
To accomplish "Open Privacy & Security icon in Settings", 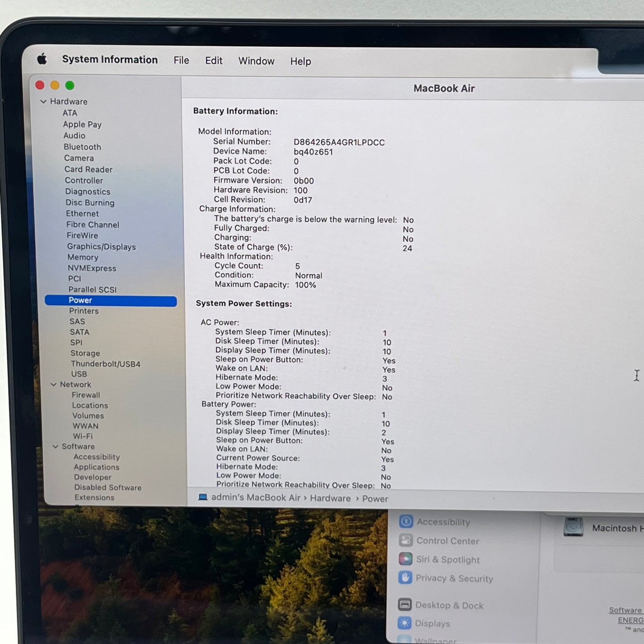I will coord(405,578).
